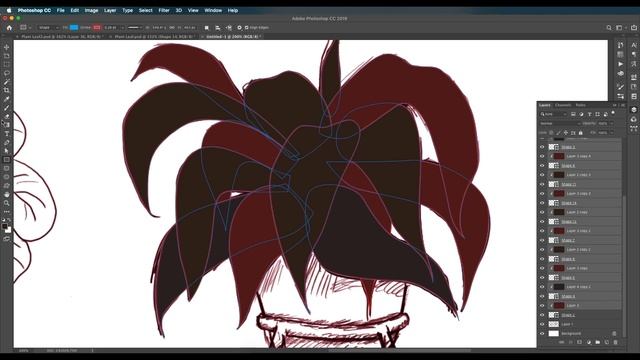Viewport: 640px width, 360px height.
Task: Open the Layers panel flyout menu
Action: (623, 105)
